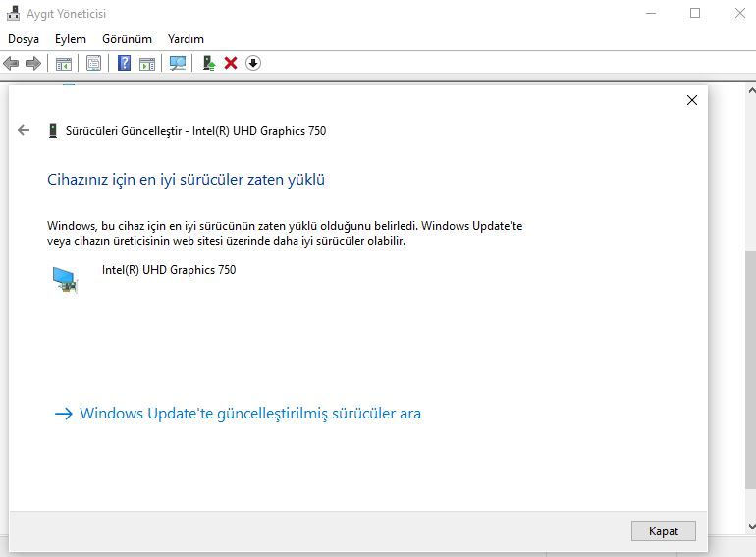This screenshot has width=756, height=557.
Task: Open the Properties toolbar icon
Action: [x=93, y=63]
